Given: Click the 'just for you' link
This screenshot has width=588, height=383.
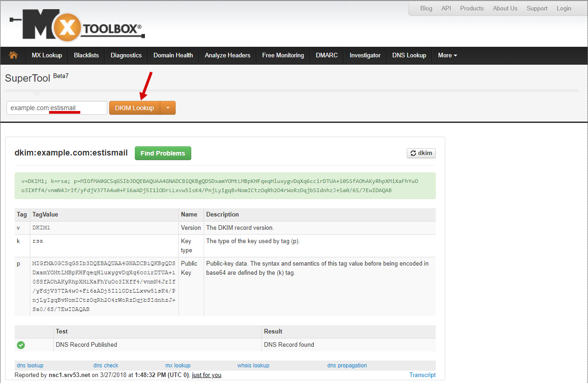Looking at the screenshot, I should 206,375.
